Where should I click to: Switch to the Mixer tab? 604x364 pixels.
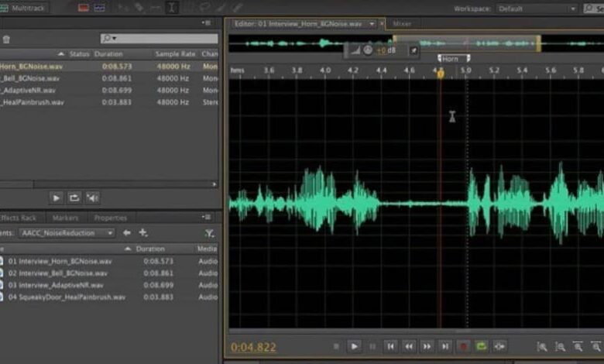click(402, 24)
